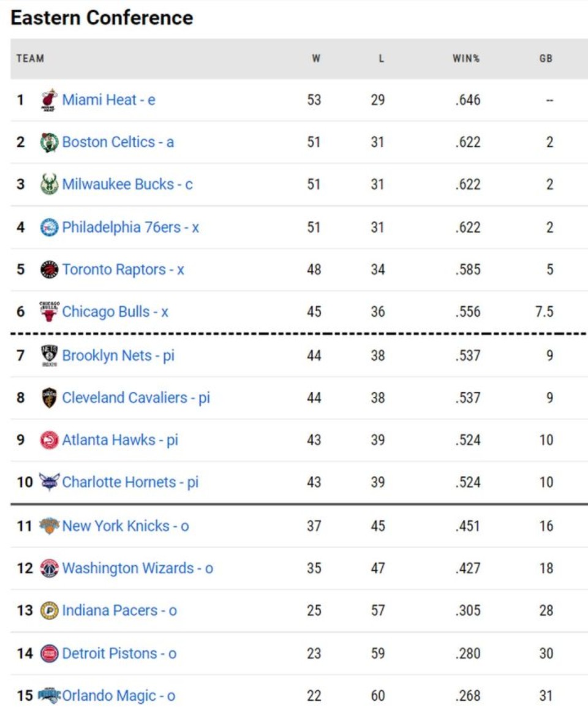Screen dimensions: 588x713
Task: Open the New York Knicks link
Action: click(125, 526)
